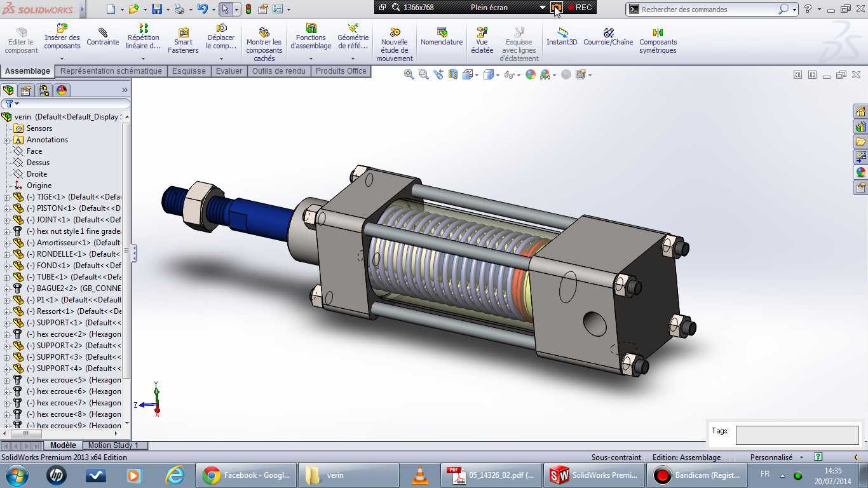Open dropdown arrow under Déplacer le composant
The width and height of the screenshot is (868, 488).
pos(221,58)
